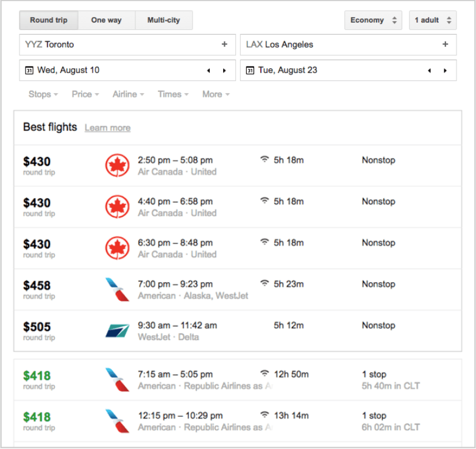Open the Economy cabin class dropdown
Screen dimensions: 476x449
(x=374, y=20)
